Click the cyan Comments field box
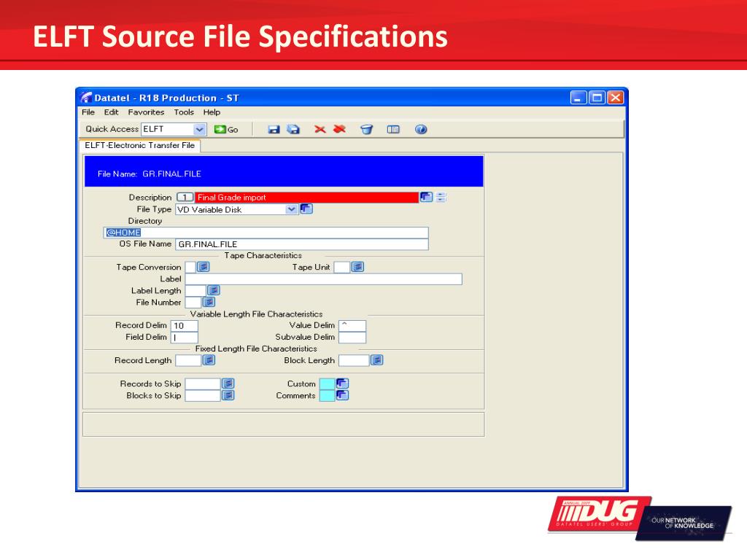 coord(327,395)
